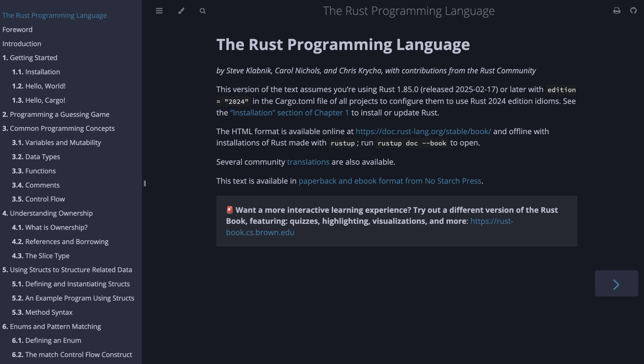Open 4.1. What is Ownership?
Screen dimensions: 644x364
(x=50, y=227)
